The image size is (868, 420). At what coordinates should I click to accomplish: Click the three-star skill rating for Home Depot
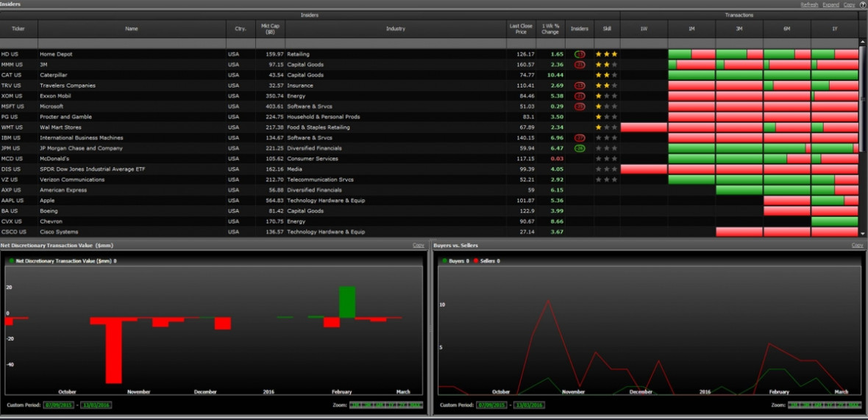607,54
